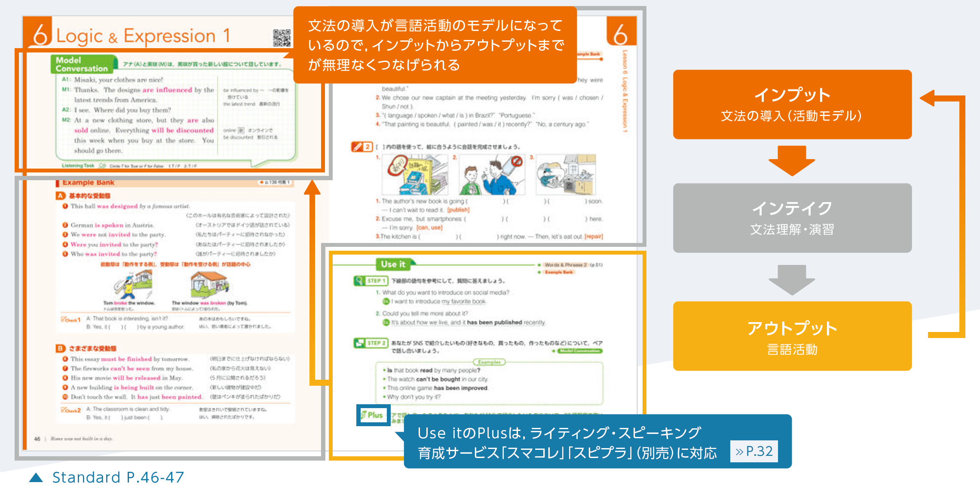The width and height of the screenshot is (980, 498).
Task: Click the orange circled B section icon
Action: 61,348
